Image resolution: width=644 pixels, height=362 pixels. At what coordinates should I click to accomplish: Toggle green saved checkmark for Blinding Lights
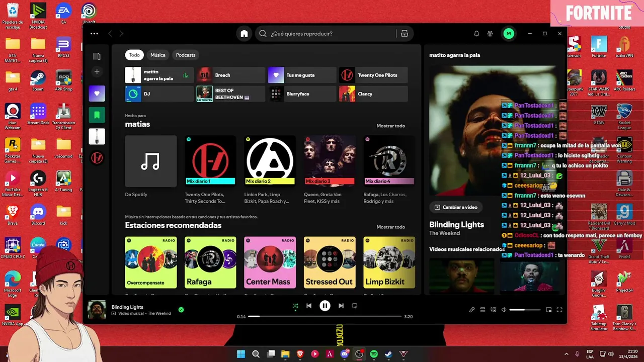181,310
